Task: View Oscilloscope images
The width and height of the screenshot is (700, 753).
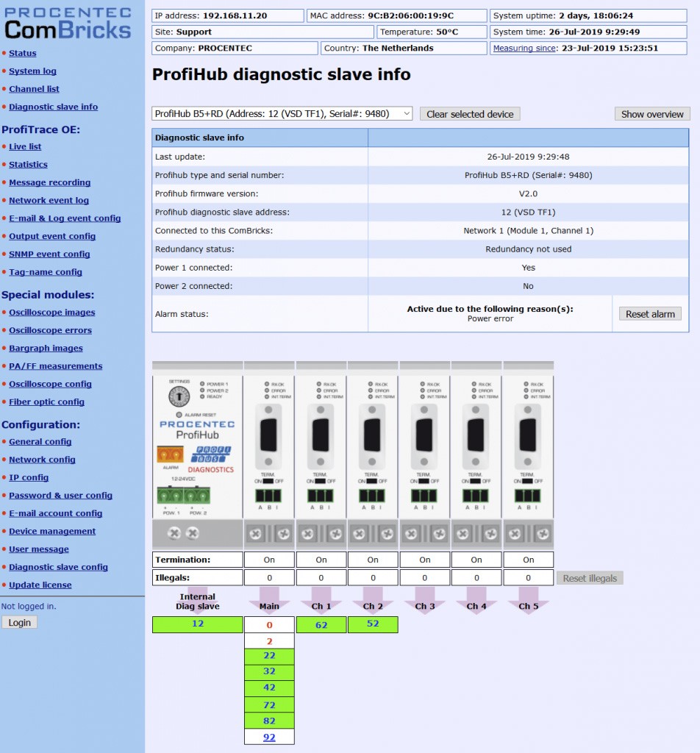Action: pyautogui.click(x=52, y=312)
